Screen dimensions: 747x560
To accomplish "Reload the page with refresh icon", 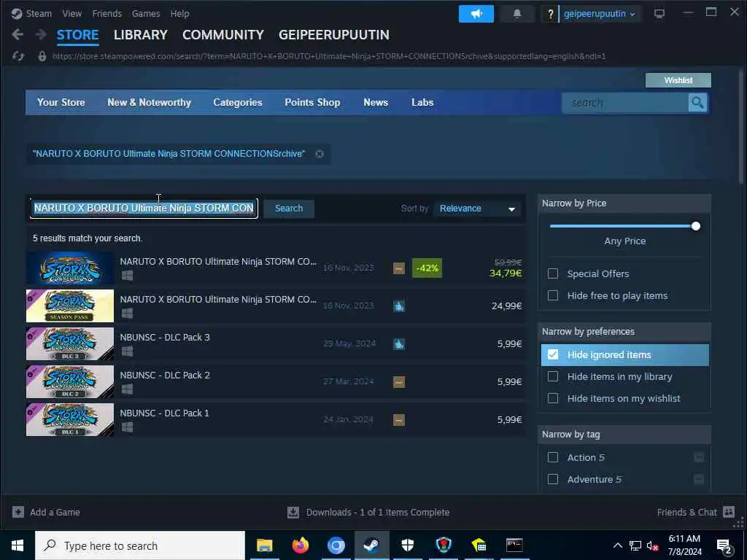I will point(18,56).
